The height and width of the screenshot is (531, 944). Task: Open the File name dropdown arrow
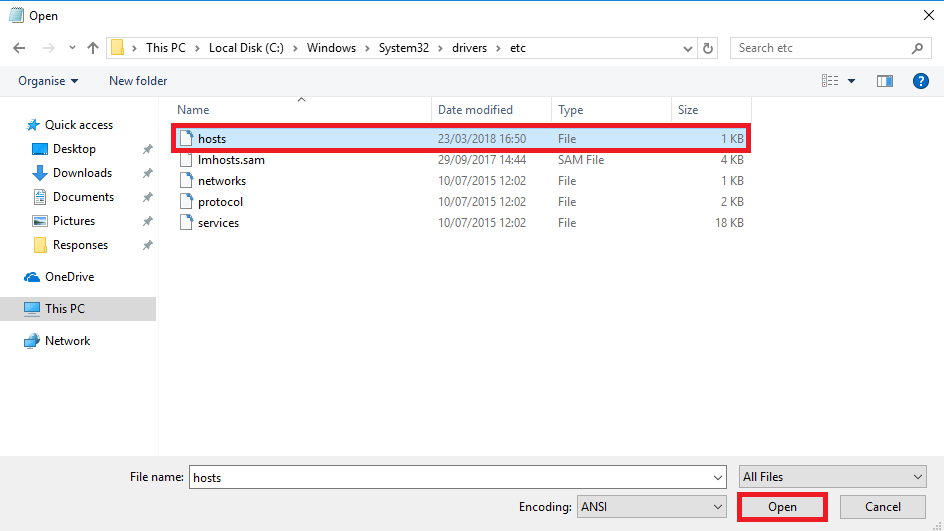click(x=718, y=477)
